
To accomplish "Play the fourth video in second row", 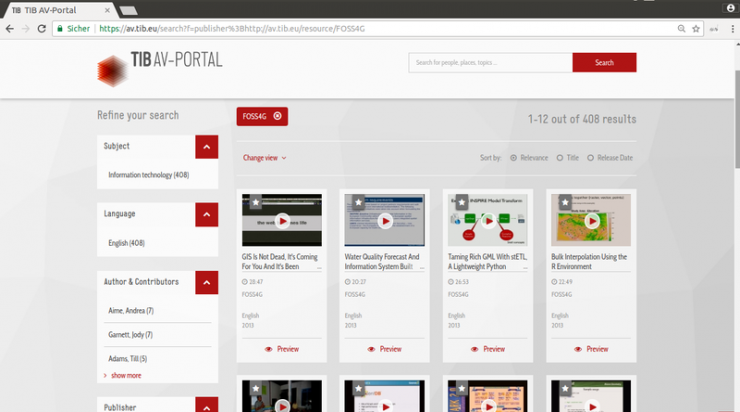I will pos(592,406).
